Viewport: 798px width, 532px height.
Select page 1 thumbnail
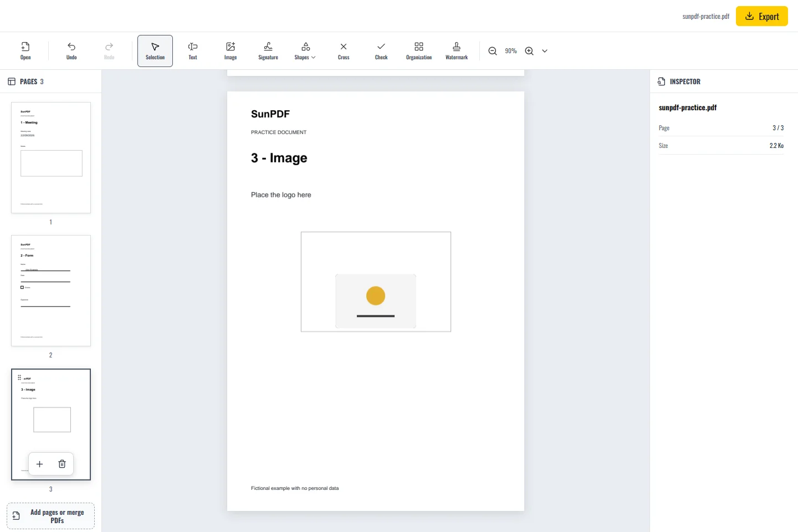[51, 157]
